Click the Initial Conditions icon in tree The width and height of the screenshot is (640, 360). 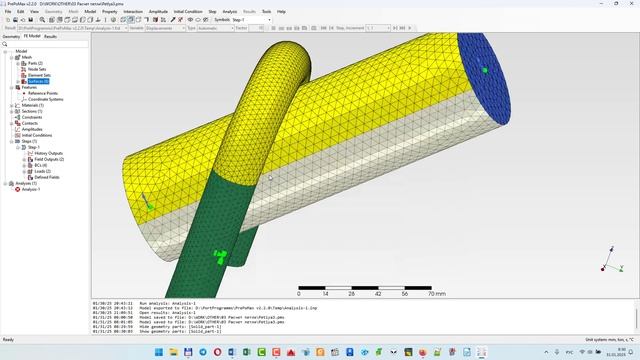coord(18,135)
